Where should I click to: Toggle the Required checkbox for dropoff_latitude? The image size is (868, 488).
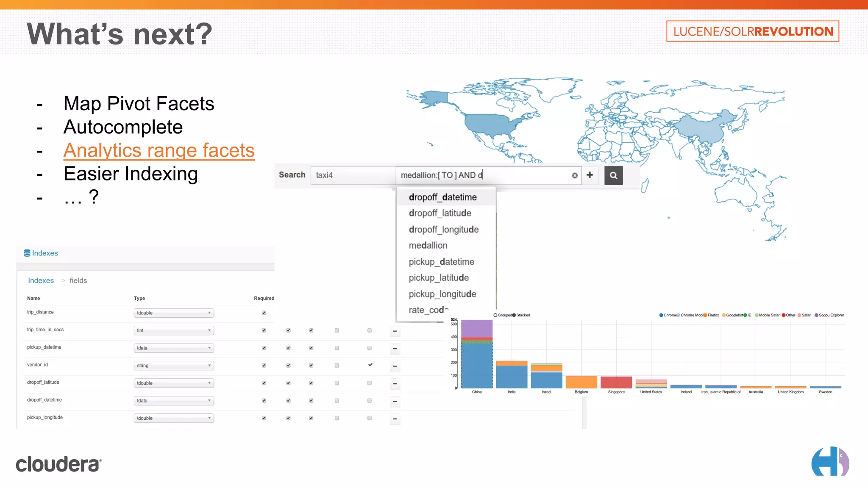point(264,383)
